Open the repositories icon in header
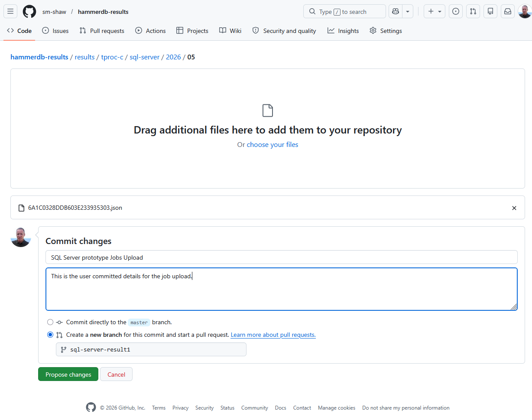532x420 pixels. (x=490, y=12)
